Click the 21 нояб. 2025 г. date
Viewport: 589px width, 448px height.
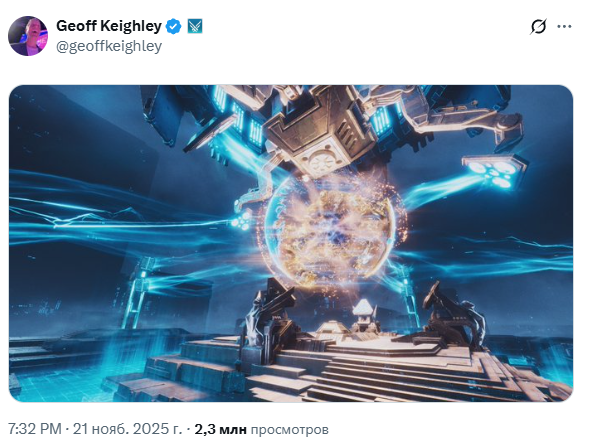point(127,429)
